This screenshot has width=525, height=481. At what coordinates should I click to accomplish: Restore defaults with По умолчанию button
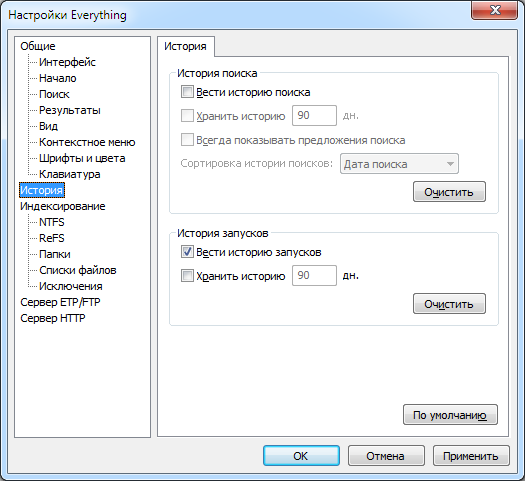click(450, 415)
